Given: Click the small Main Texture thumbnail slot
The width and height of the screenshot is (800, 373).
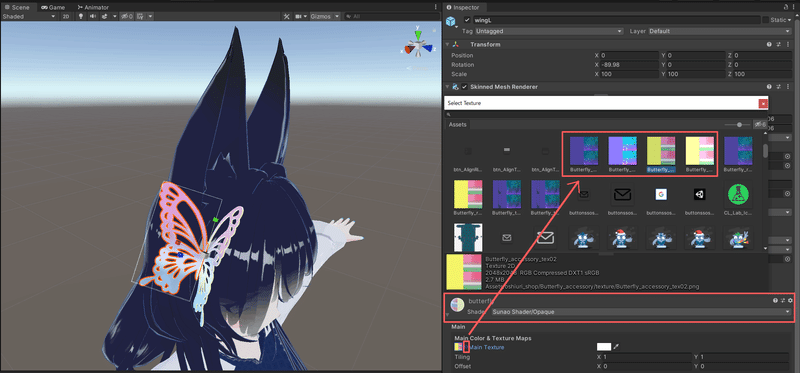Looking at the screenshot, I should coord(458,347).
